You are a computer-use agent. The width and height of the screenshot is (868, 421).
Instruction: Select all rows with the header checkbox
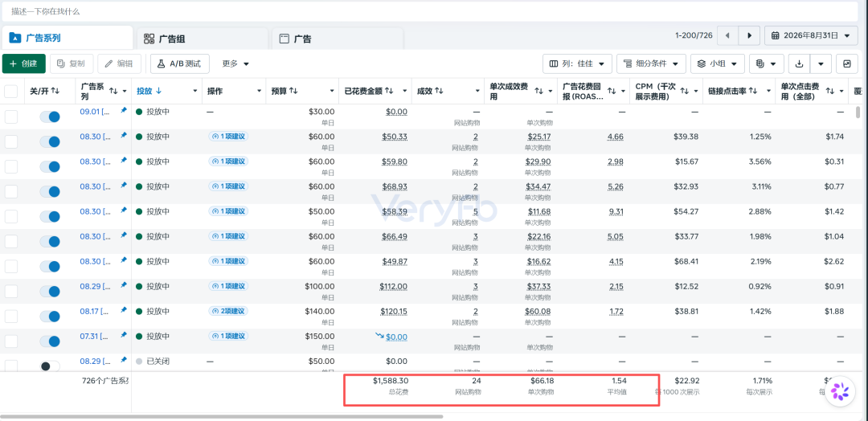(11, 91)
